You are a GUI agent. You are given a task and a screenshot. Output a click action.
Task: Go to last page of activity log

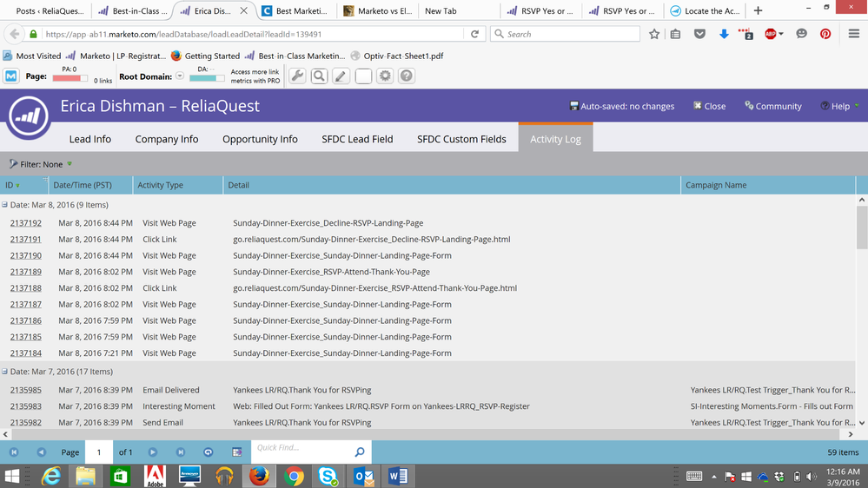[181, 452]
